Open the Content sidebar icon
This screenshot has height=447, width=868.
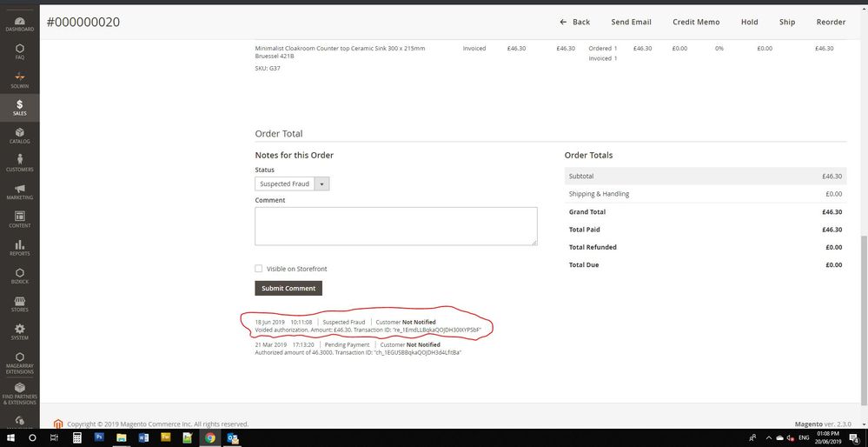tap(19, 219)
